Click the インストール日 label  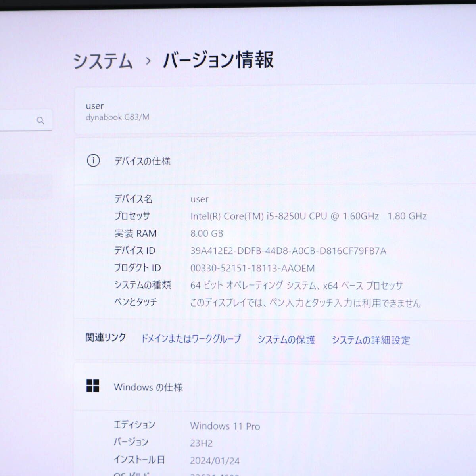139,460
